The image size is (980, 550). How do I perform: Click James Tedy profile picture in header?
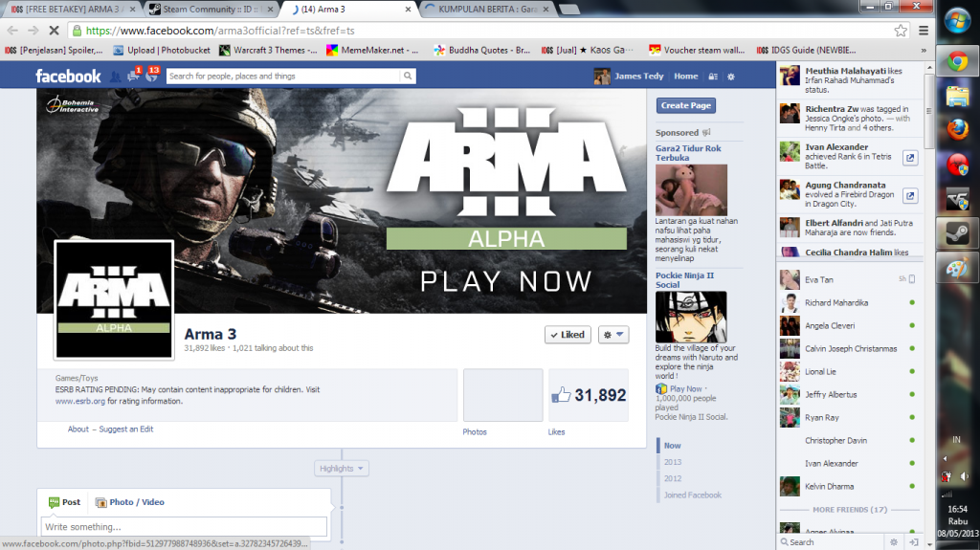click(x=602, y=77)
